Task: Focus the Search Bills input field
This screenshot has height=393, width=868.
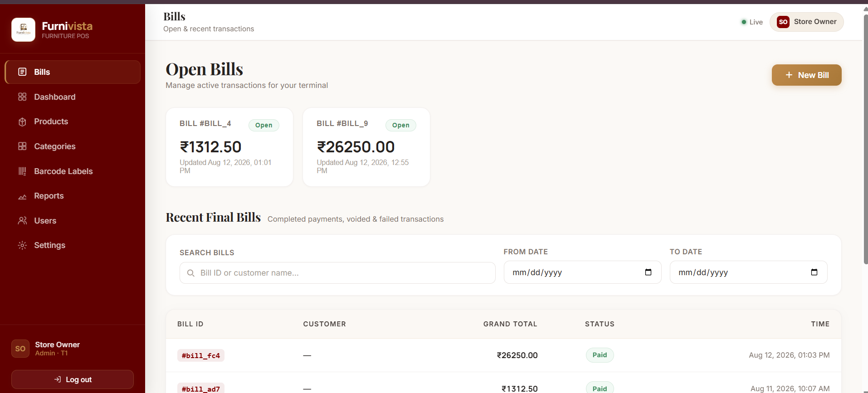Action: tap(337, 273)
